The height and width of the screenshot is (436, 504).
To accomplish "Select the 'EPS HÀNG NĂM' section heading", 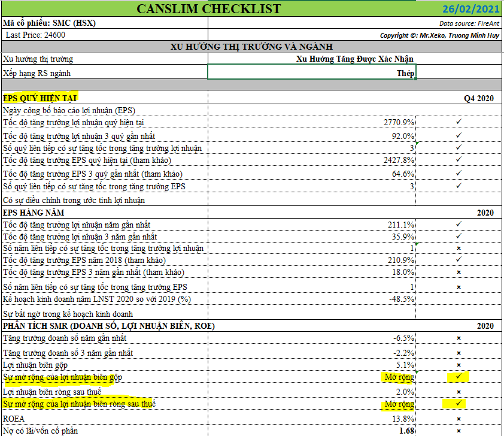I will [x=34, y=212].
